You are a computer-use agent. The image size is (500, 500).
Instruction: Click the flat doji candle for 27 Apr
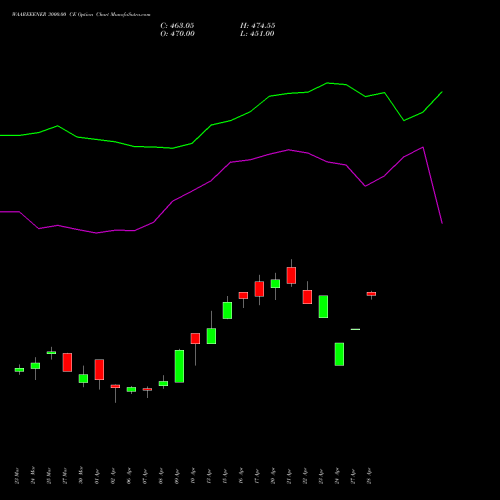355,329
